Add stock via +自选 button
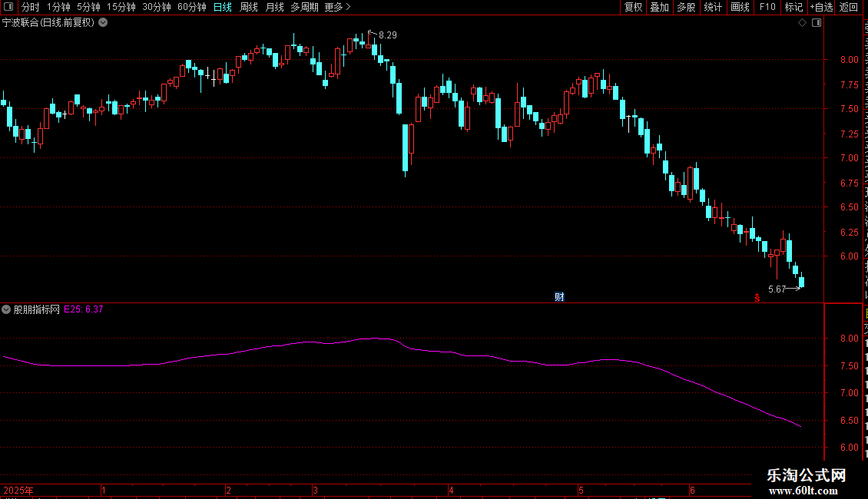The image size is (868, 499). [x=821, y=7]
